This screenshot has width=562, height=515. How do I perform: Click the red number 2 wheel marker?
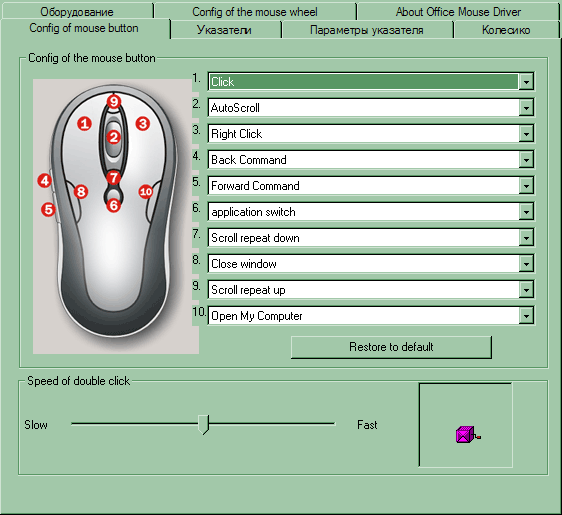114,137
